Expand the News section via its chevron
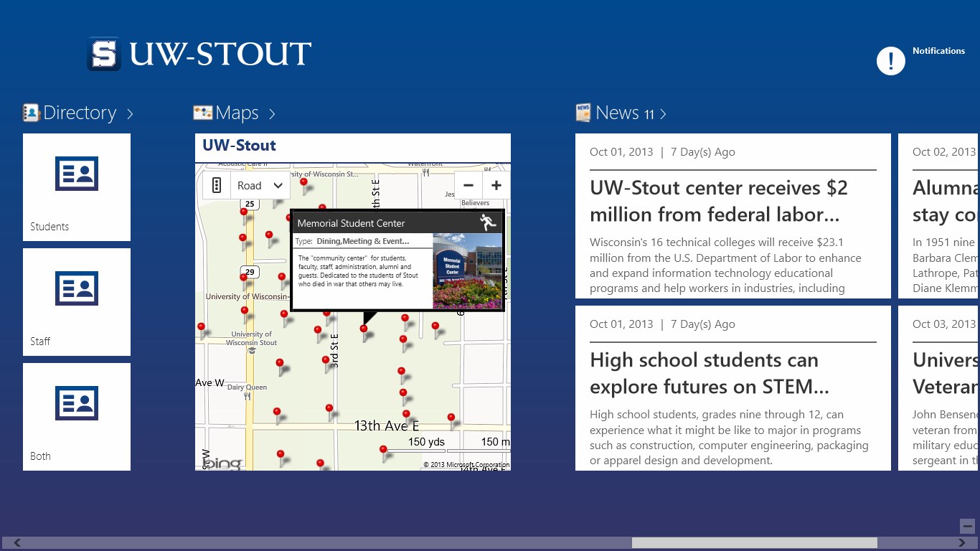980x551 pixels. point(661,113)
